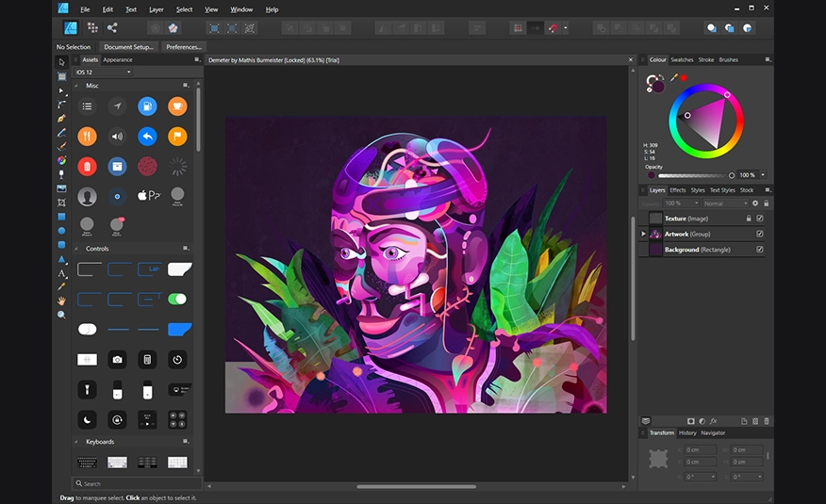Switch to Pixel persona icon
Screen dimensions: 826x504
click(92, 27)
